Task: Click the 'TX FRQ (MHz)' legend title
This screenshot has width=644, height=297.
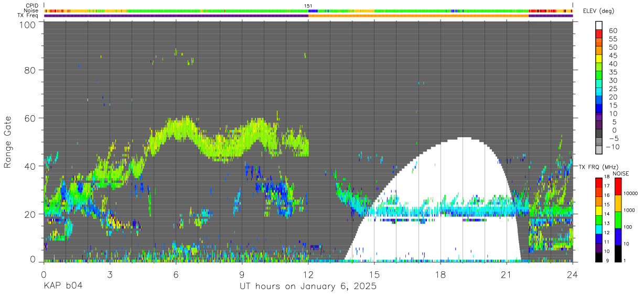Action: pos(598,167)
